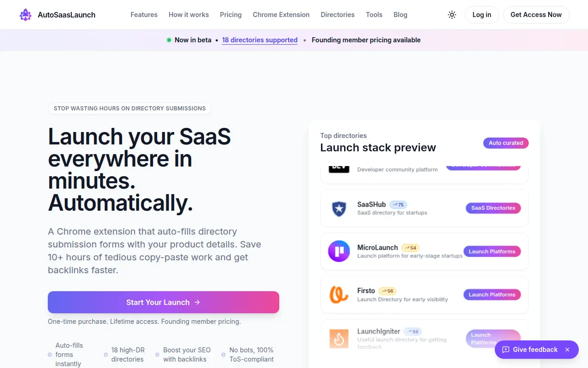Click the Firsto 56 rating badge
The width and height of the screenshot is (588, 368).
(387, 291)
